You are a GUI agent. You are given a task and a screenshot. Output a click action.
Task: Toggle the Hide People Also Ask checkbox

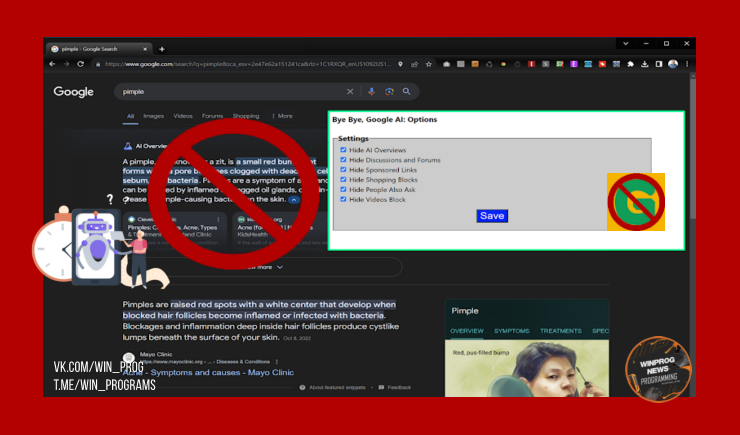point(343,190)
